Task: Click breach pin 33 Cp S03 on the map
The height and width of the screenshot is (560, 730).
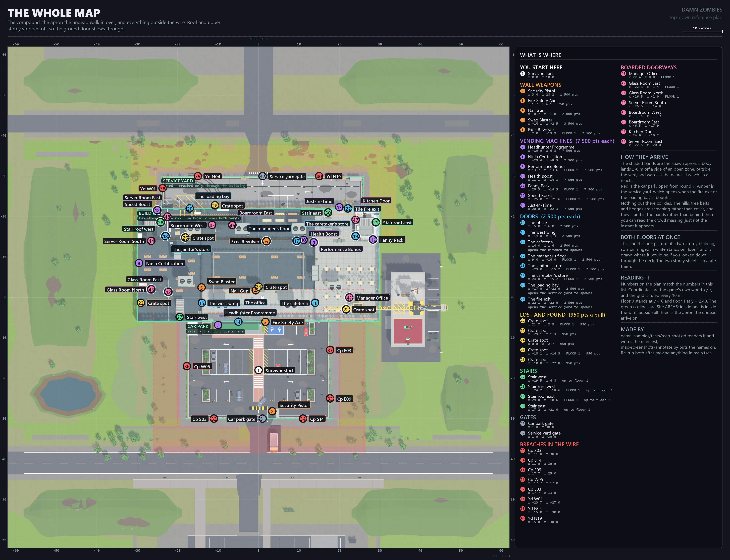Action: pos(214,419)
